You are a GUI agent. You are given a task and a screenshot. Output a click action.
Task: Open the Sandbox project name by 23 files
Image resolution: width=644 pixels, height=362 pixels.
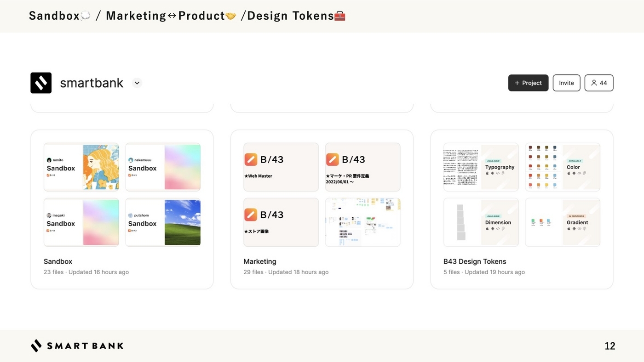pos(58,261)
